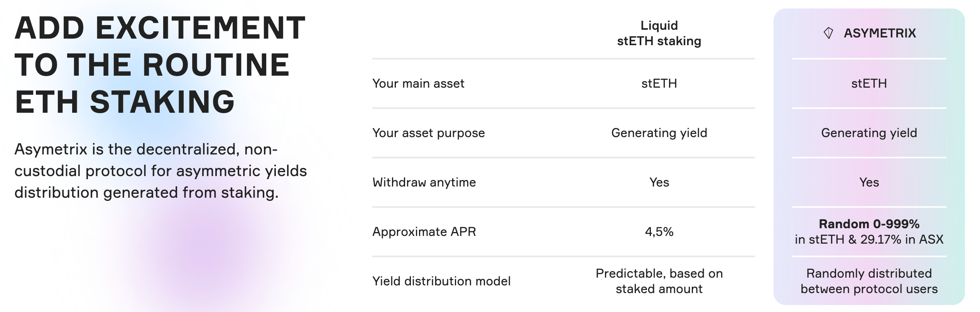Click the 'Your asset purpose' row label
The width and height of the screenshot is (980, 312).
pyautogui.click(x=429, y=133)
